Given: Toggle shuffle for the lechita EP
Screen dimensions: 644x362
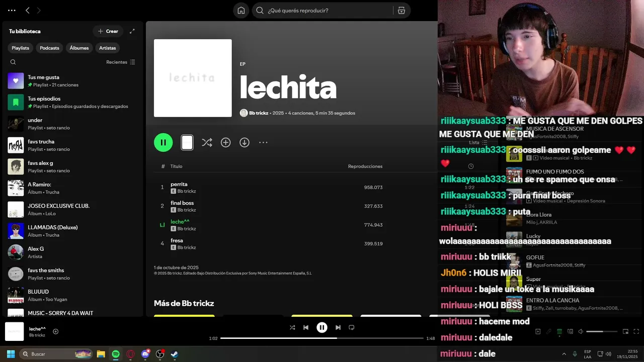Looking at the screenshot, I should (207, 142).
